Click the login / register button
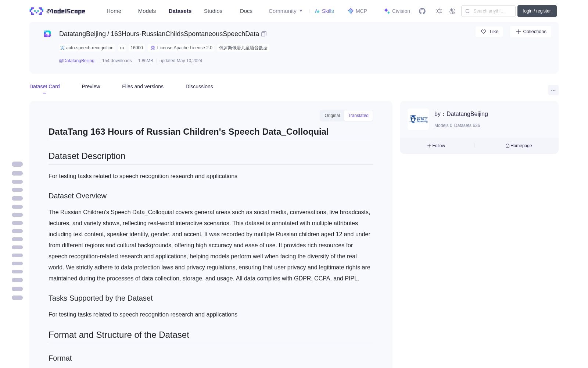Viewport: 588px width, 368px height. pos(537,11)
